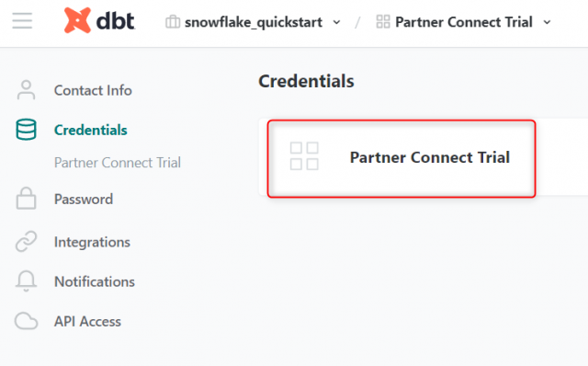The image size is (588, 366).
Task: Click the Notifications bell icon
Action: point(26,281)
